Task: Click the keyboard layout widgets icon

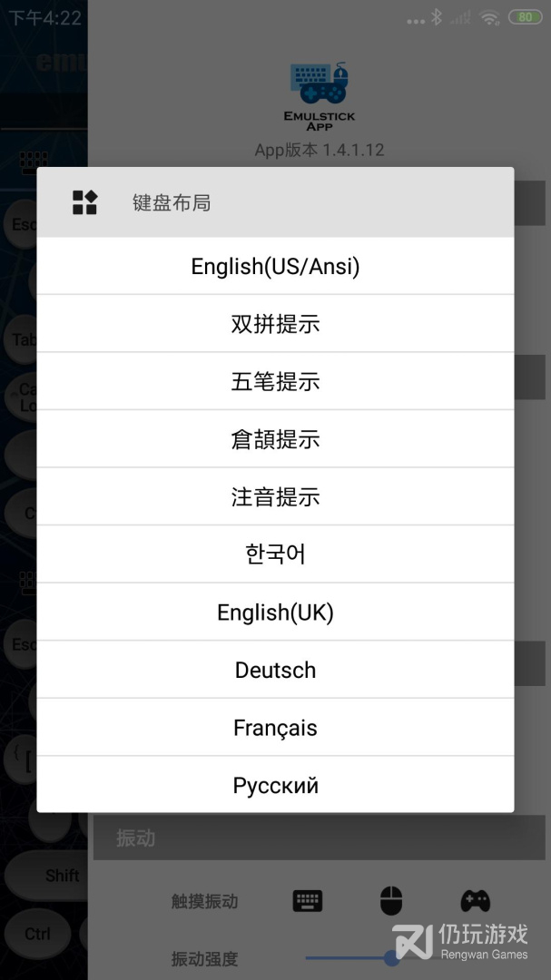Action: click(84, 202)
